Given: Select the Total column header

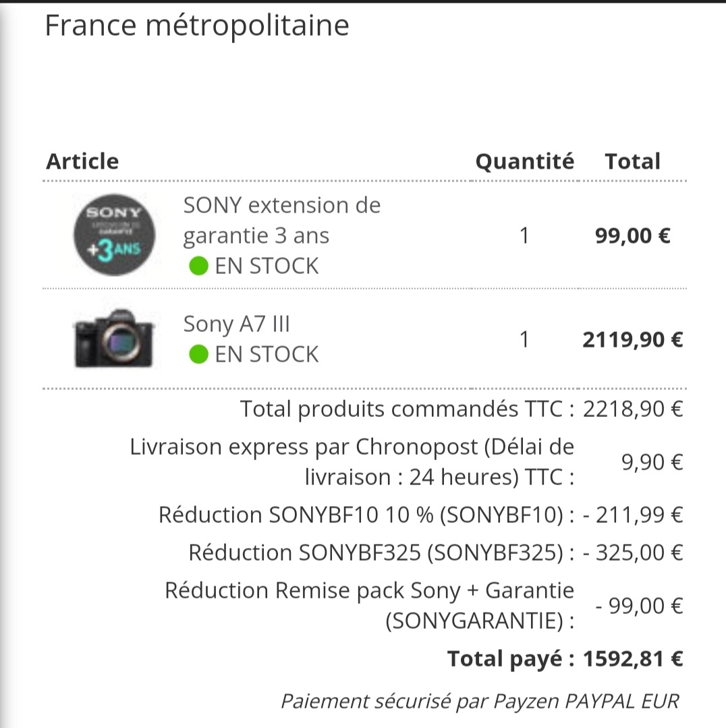Looking at the screenshot, I should 632,161.
